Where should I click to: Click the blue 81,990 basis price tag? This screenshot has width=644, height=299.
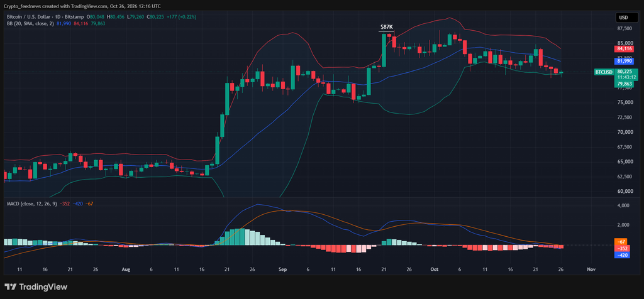(623, 61)
